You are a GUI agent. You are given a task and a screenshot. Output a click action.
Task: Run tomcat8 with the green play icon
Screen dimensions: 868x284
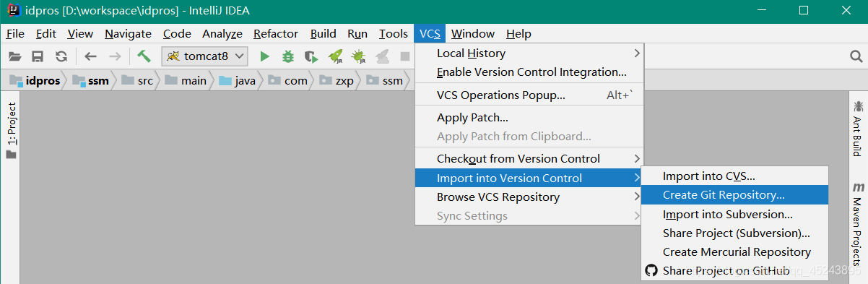(265, 56)
